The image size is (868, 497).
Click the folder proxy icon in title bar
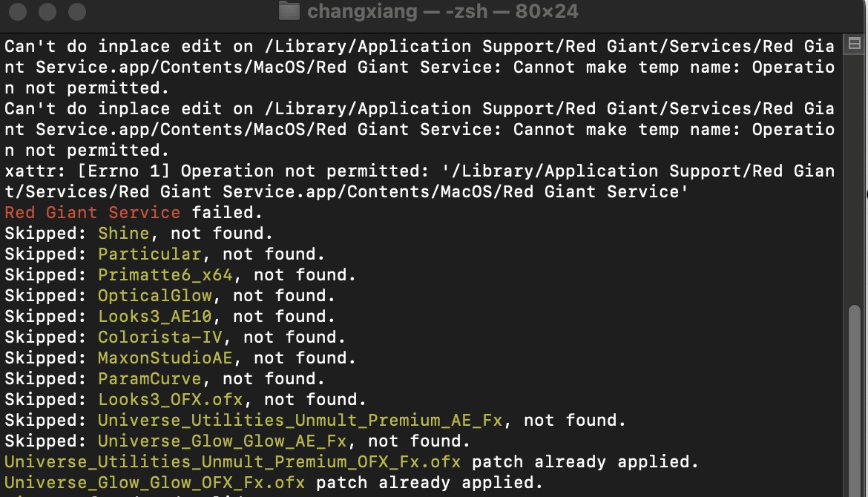coord(288,12)
